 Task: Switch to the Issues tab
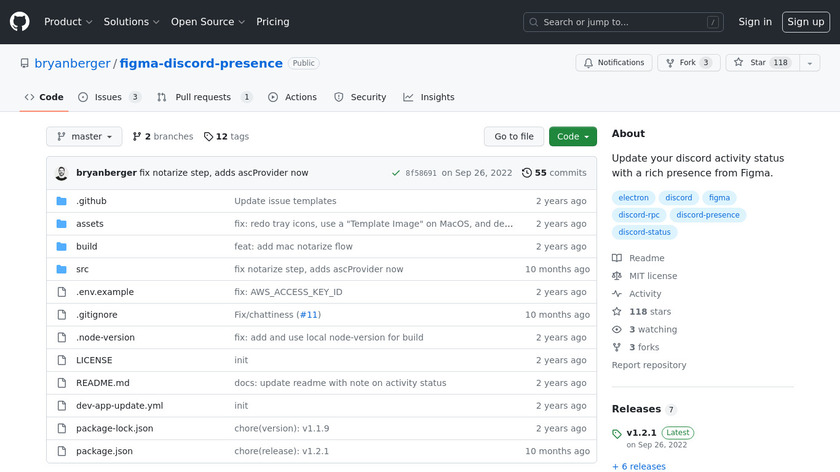pyautogui.click(x=109, y=97)
